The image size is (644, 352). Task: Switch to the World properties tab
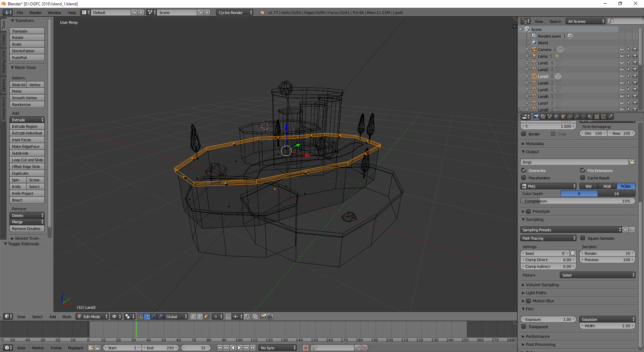tap(556, 117)
